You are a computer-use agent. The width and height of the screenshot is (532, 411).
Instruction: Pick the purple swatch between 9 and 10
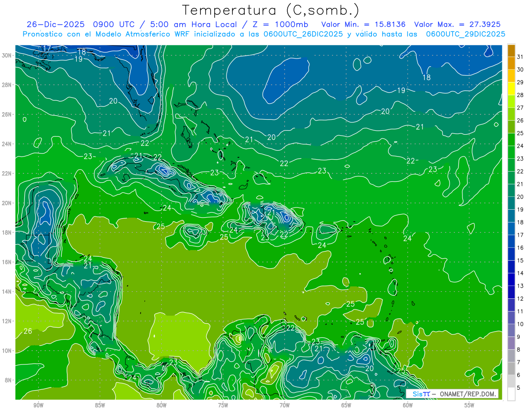[511, 330]
